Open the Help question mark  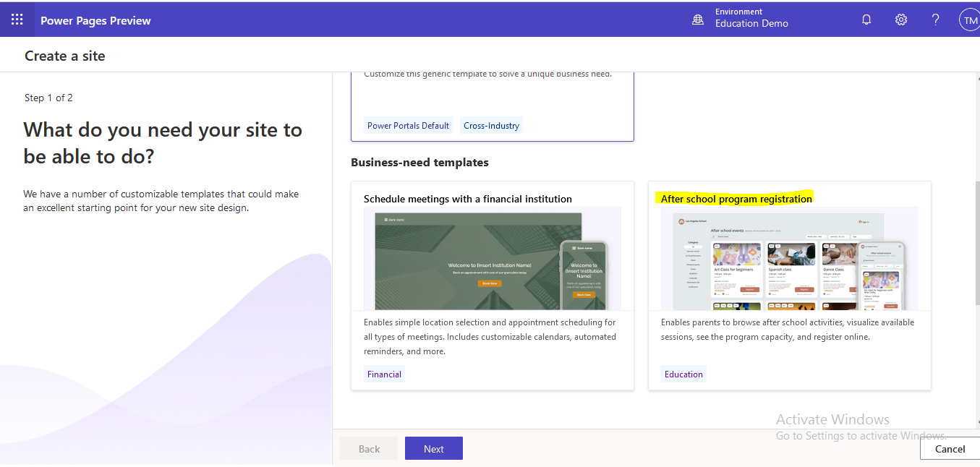934,19
